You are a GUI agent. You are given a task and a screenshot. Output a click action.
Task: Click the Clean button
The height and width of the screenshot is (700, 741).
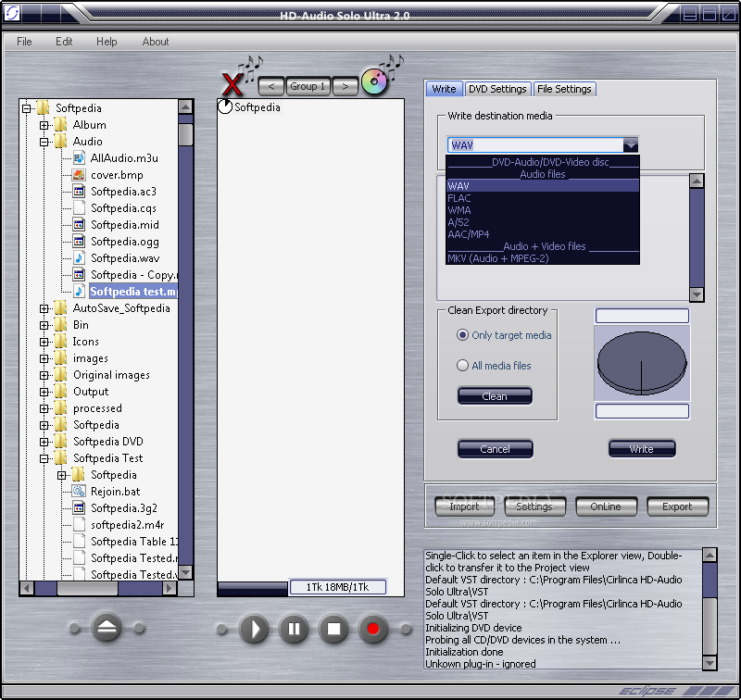(x=495, y=395)
